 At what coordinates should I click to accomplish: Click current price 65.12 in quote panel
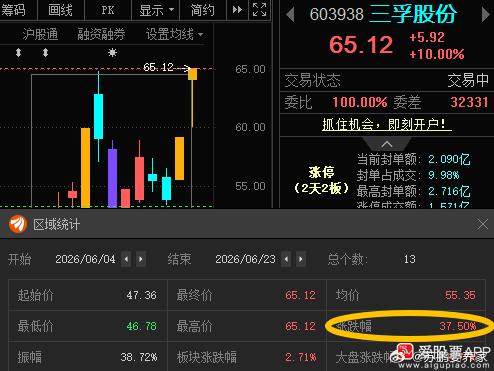[361, 45]
